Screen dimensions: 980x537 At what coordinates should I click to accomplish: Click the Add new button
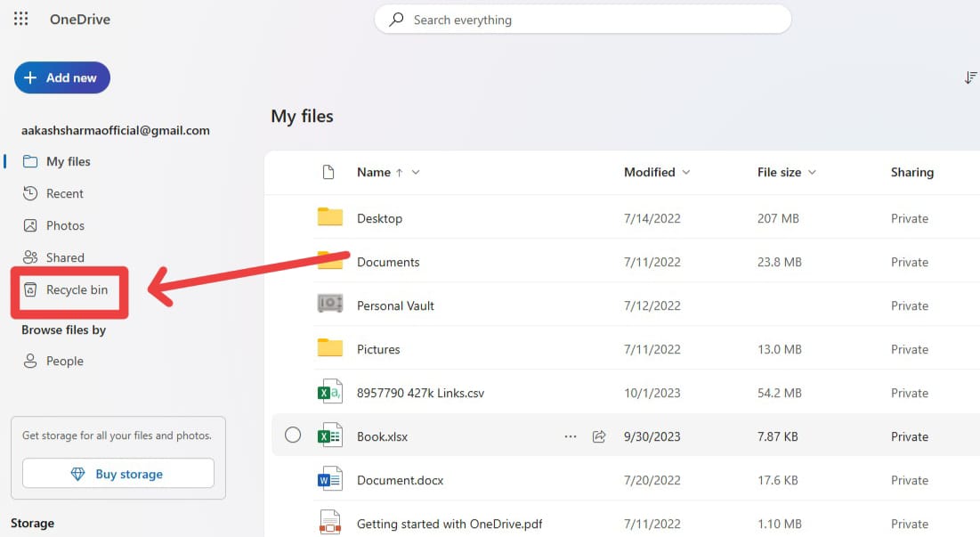coord(62,77)
